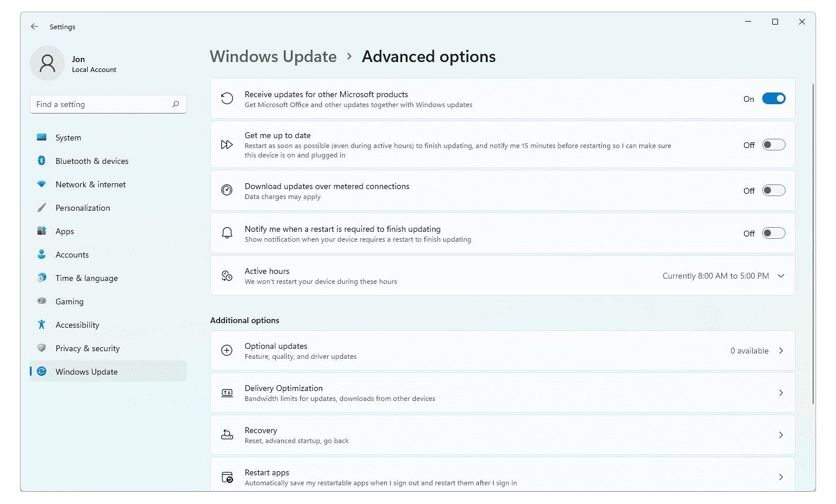Image resolution: width=836 pixels, height=504 pixels.
Task: Select the Bluetooth & devices sidebar icon
Action: pos(42,161)
